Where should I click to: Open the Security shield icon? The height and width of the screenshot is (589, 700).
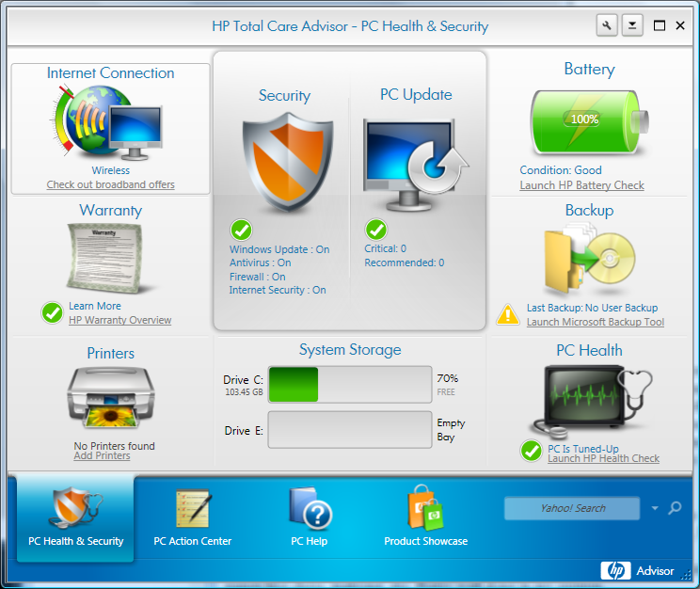(288, 162)
